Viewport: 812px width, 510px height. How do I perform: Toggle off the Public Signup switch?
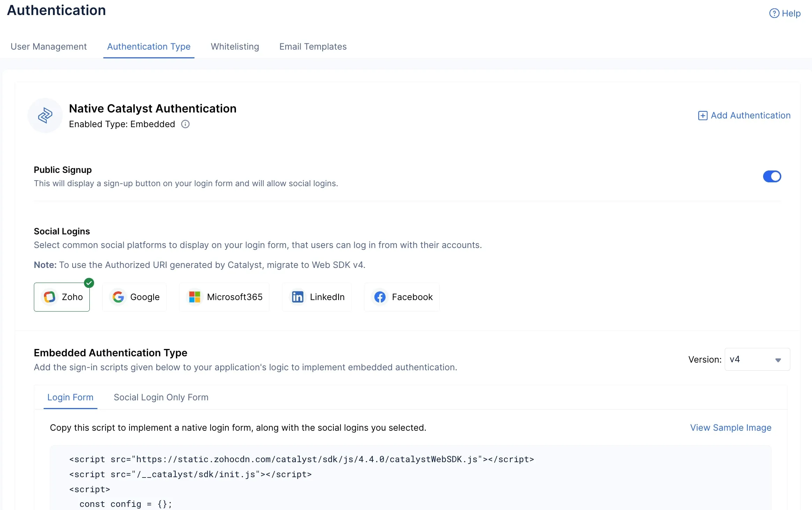pyautogui.click(x=772, y=176)
